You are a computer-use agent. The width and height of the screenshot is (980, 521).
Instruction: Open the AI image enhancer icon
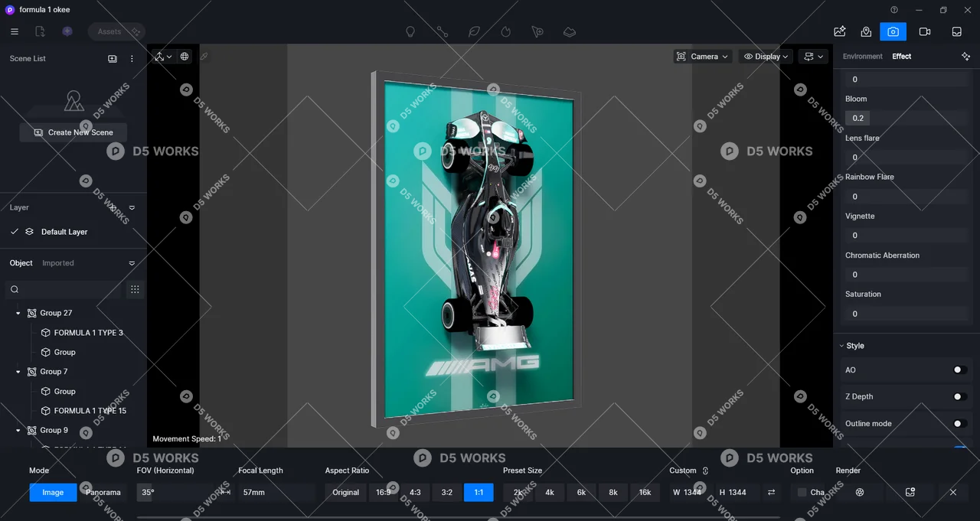point(840,31)
